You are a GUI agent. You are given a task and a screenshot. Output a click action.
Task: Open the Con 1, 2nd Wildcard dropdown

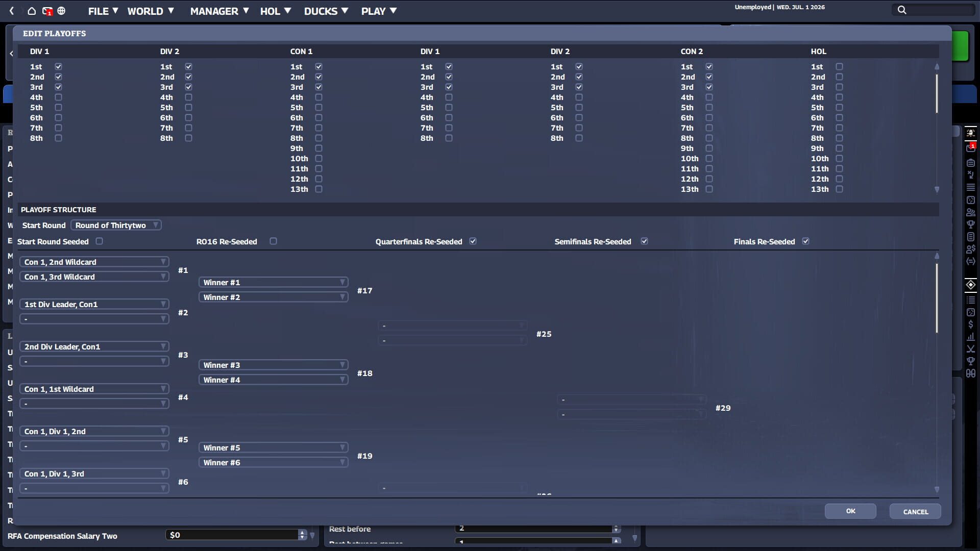tap(94, 262)
